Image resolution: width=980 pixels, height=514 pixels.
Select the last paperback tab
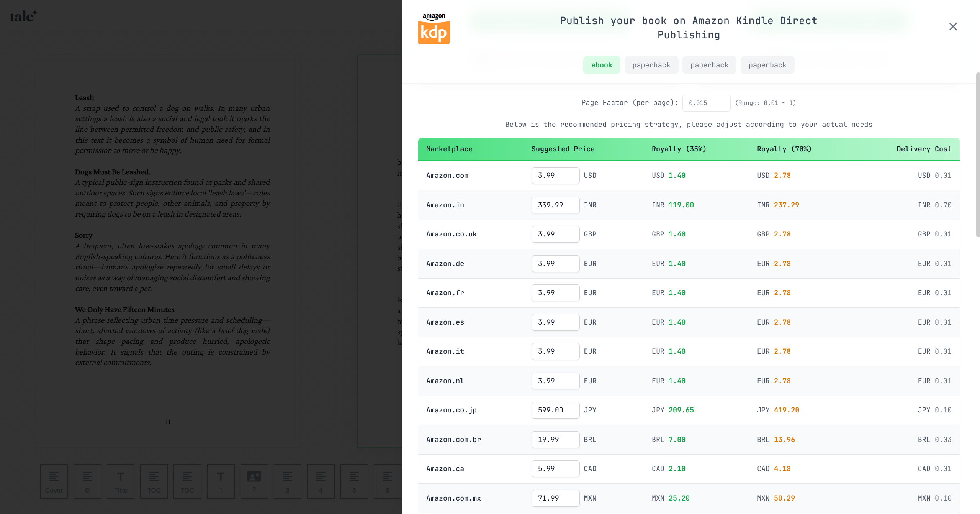coord(767,65)
